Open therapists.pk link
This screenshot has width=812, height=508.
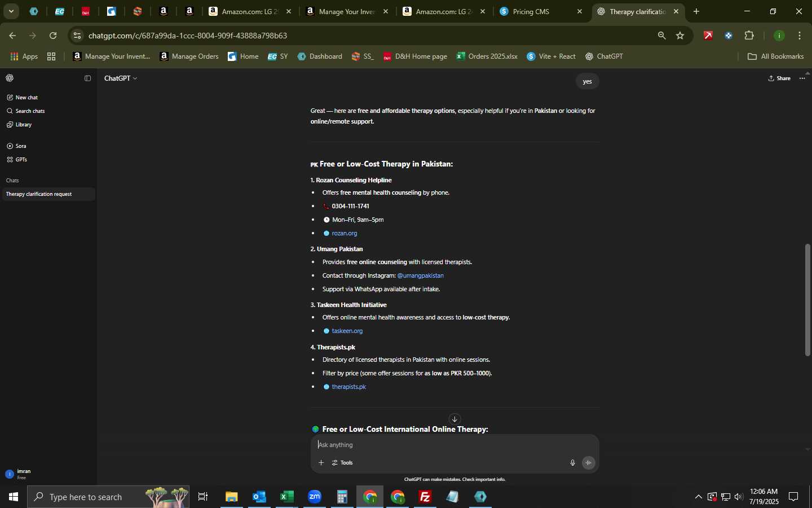click(349, 387)
